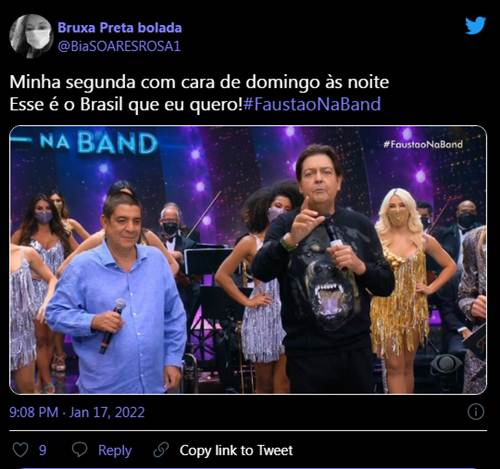500x469 pixels.
Task: Select Copy link to Tweet
Action: tap(236, 450)
